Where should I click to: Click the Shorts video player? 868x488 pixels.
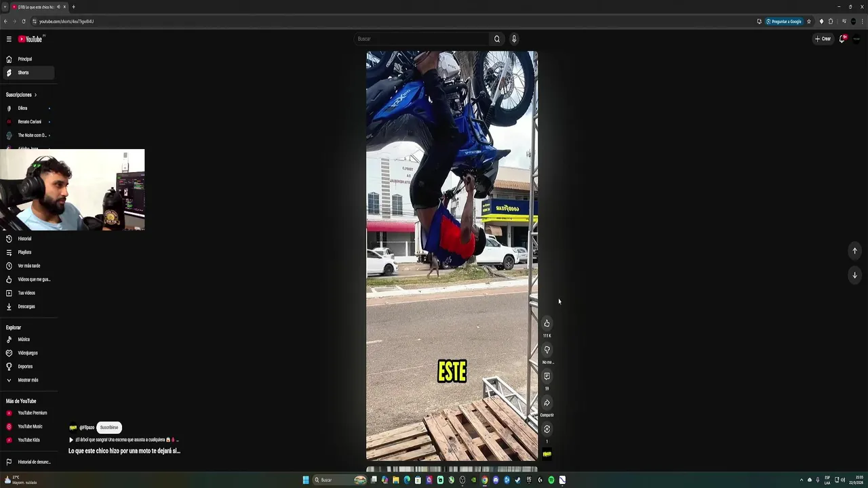point(452,256)
